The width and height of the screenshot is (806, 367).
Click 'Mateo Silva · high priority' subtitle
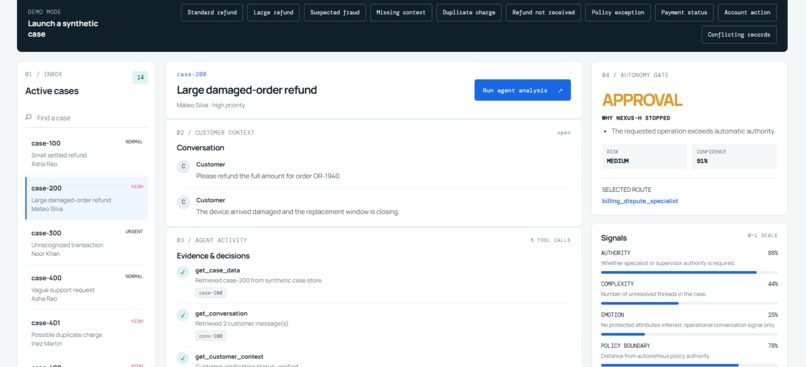tap(211, 105)
